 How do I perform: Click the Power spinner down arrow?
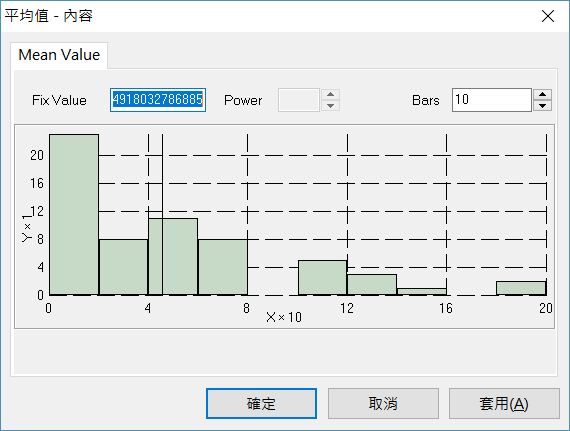pos(330,106)
